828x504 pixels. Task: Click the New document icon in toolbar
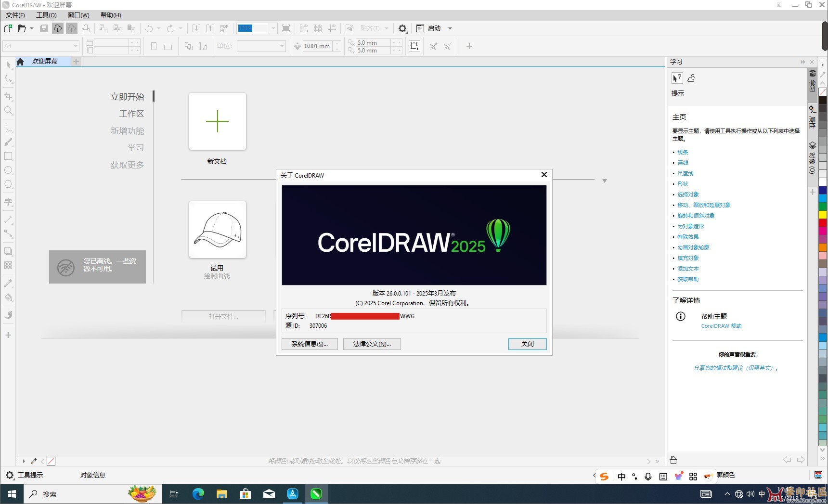point(8,28)
